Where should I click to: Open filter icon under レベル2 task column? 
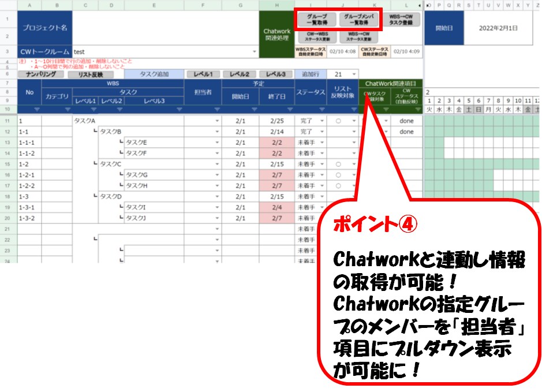click(x=119, y=110)
